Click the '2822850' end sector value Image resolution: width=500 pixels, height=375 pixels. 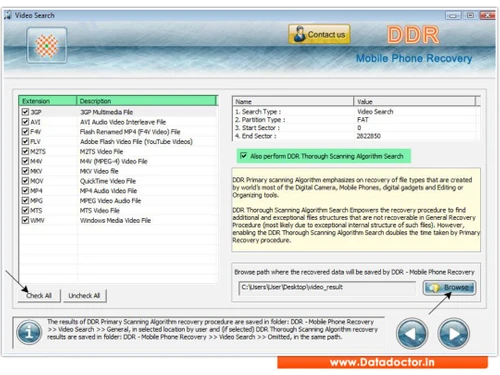(x=369, y=136)
